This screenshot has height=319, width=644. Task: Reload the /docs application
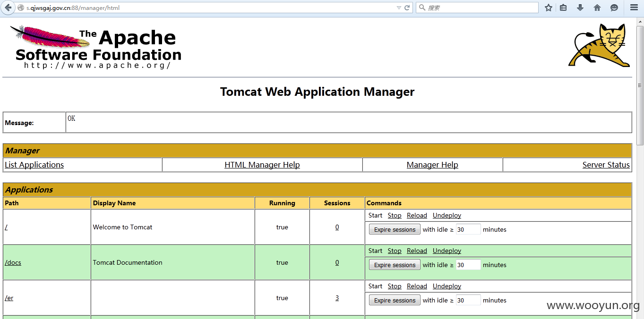[417, 251]
